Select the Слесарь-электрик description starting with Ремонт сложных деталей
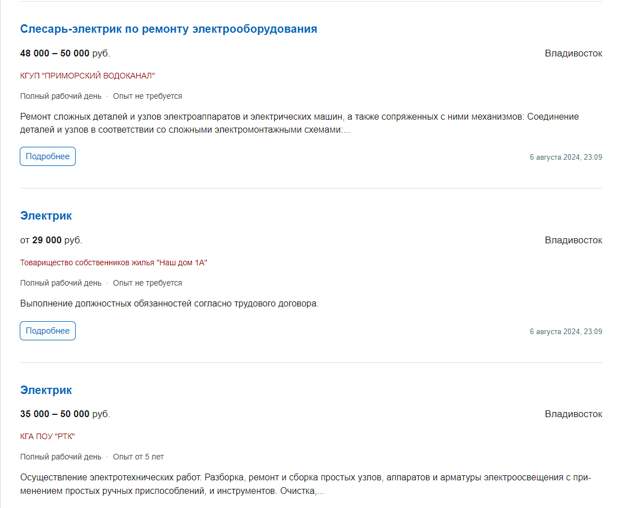 [x=300, y=123]
